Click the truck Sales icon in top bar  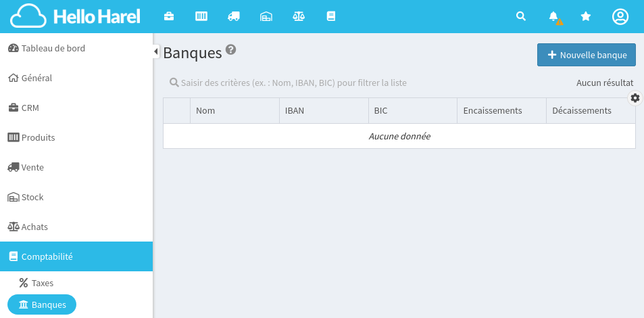tap(234, 16)
